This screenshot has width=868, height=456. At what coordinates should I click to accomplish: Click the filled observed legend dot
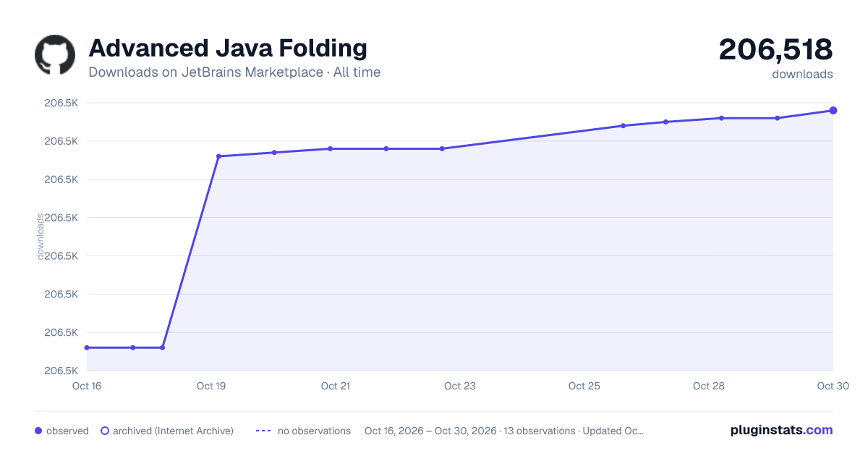(38, 431)
